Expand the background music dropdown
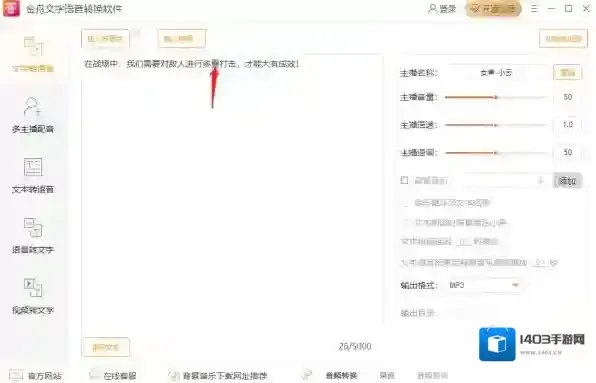This screenshot has width=596, height=383. click(x=541, y=180)
